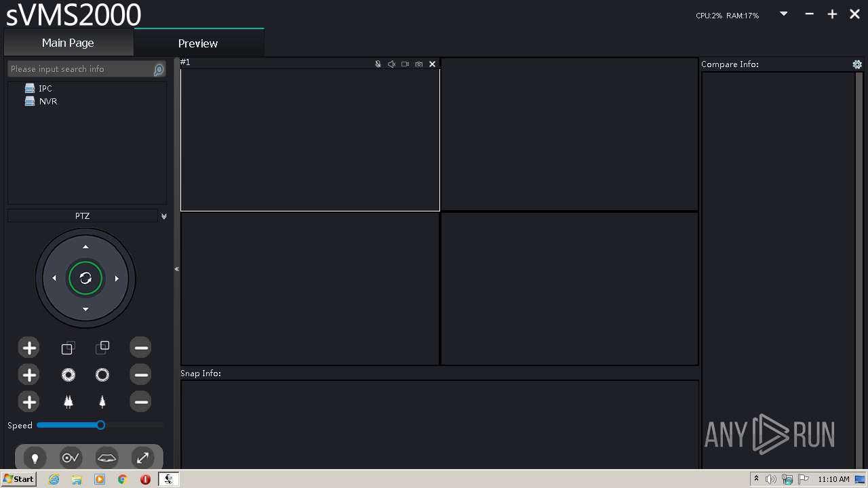Adjust the PTZ Speed slider
868x488 pixels.
(x=100, y=425)
